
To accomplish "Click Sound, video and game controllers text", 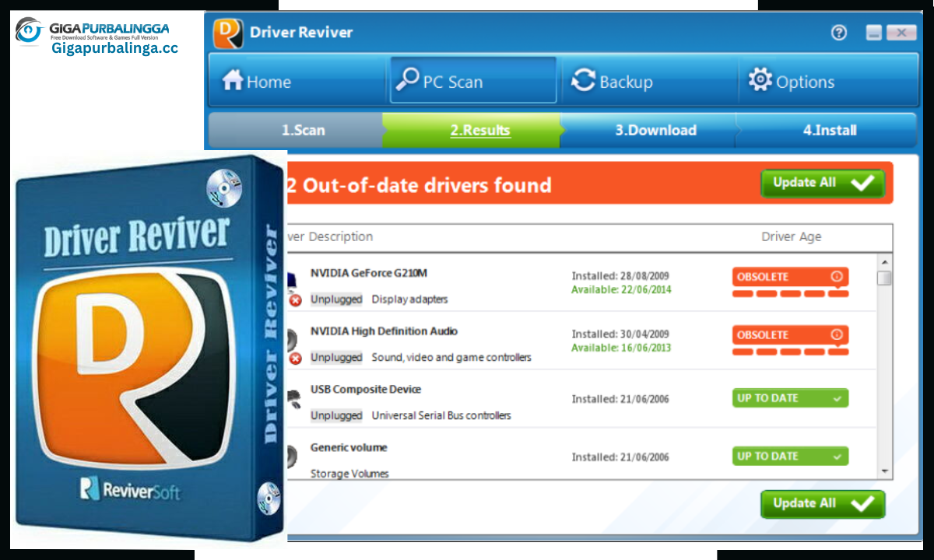I will point(451,358).
